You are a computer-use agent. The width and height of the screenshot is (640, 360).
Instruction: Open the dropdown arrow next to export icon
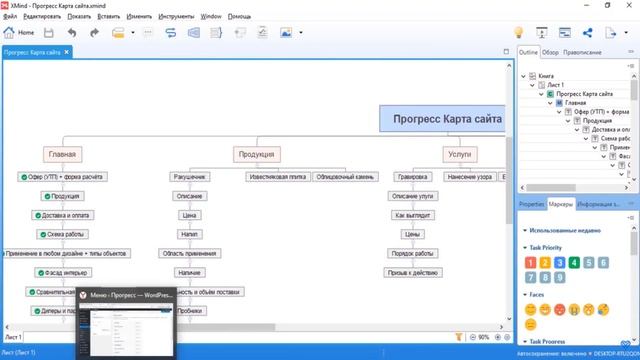(626, 33)
